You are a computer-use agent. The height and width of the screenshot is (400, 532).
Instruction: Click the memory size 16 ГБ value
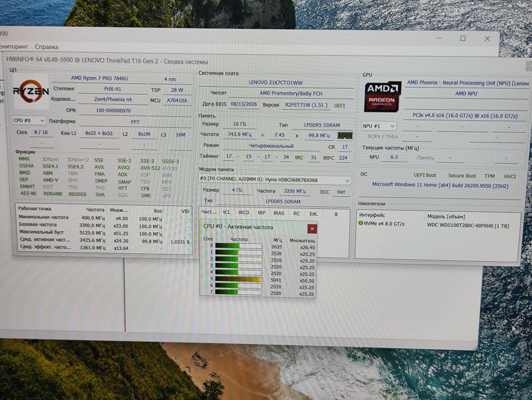240,124
